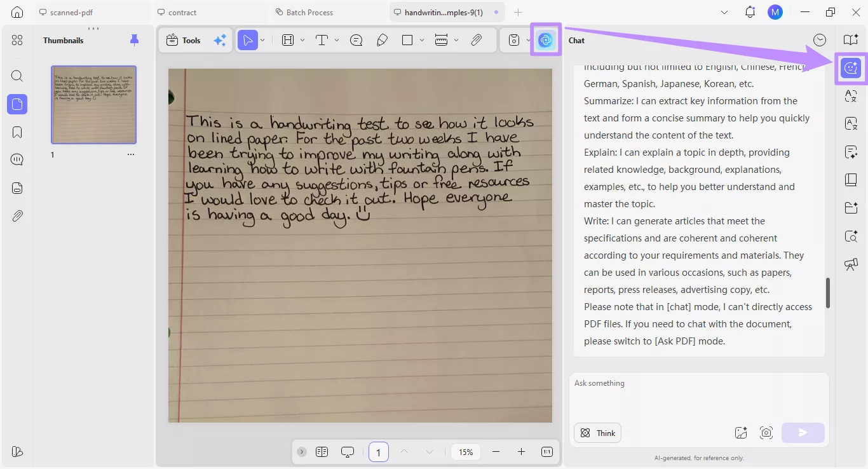Open the Comments panel in left sidebar

coord(17,160)
